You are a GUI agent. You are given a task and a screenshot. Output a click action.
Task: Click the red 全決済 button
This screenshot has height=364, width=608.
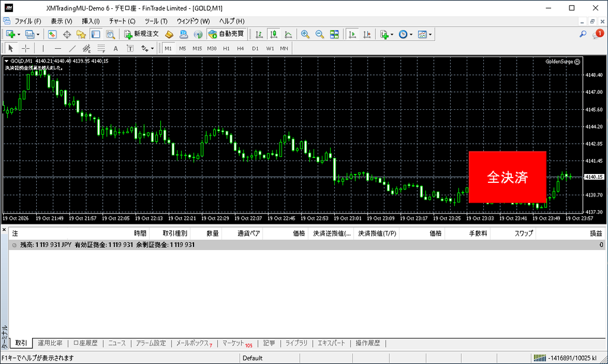point(508,177)
